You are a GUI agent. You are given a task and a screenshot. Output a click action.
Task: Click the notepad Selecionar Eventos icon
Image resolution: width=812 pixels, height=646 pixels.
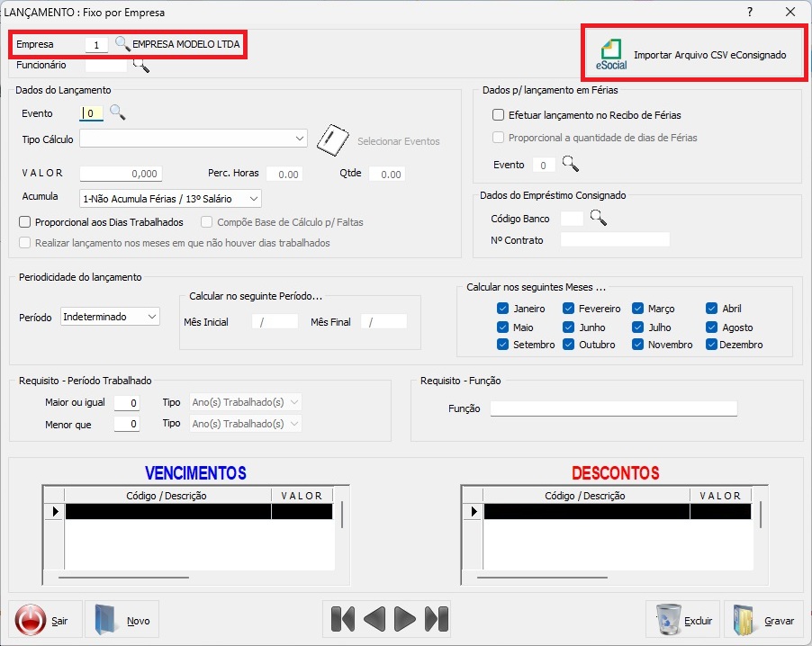pyautogui.click(x=331, y=140)
